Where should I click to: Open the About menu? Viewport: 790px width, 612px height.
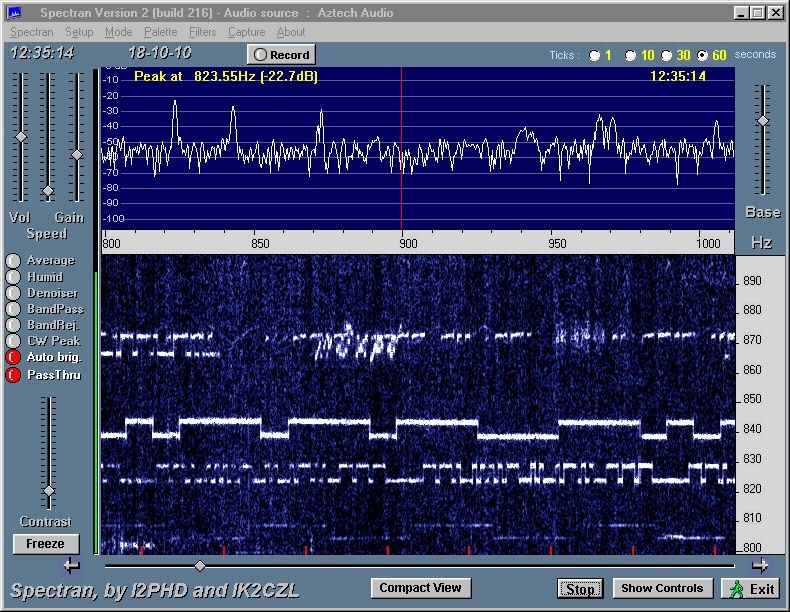click(x=291, y=32)
